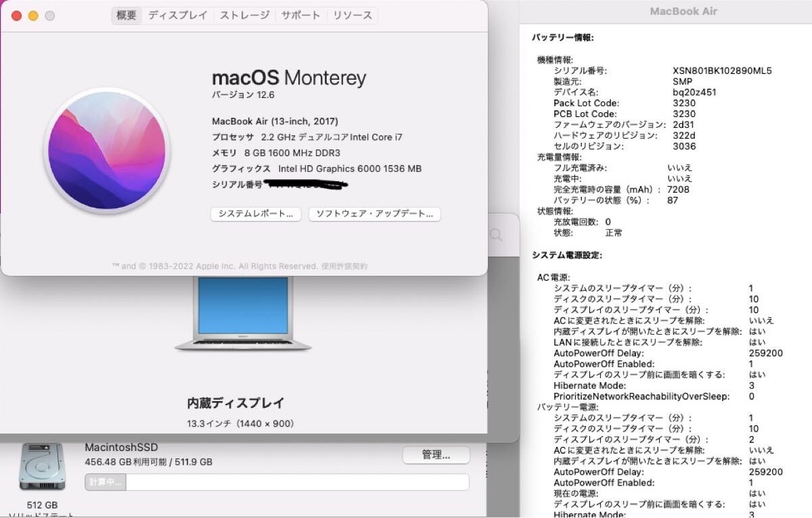Click the 456.48 GB利用可能 text

(x=125, y=463)
